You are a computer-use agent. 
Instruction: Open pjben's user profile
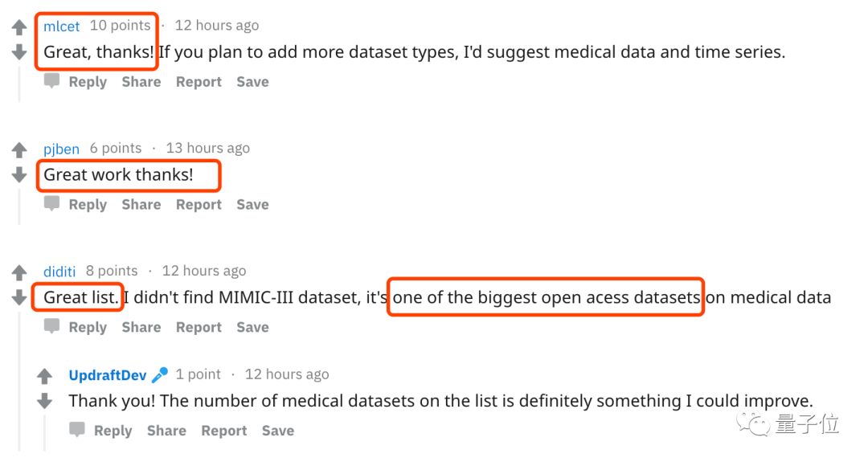click(x=62, y=149)
